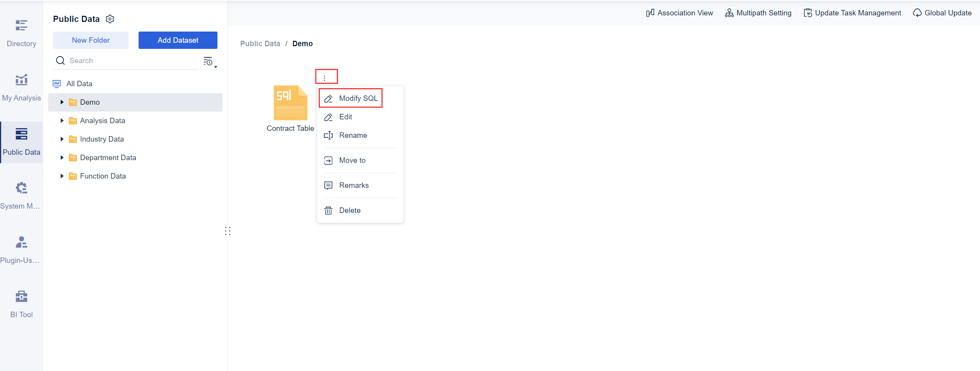Trigger Global Update

point(942,13)
